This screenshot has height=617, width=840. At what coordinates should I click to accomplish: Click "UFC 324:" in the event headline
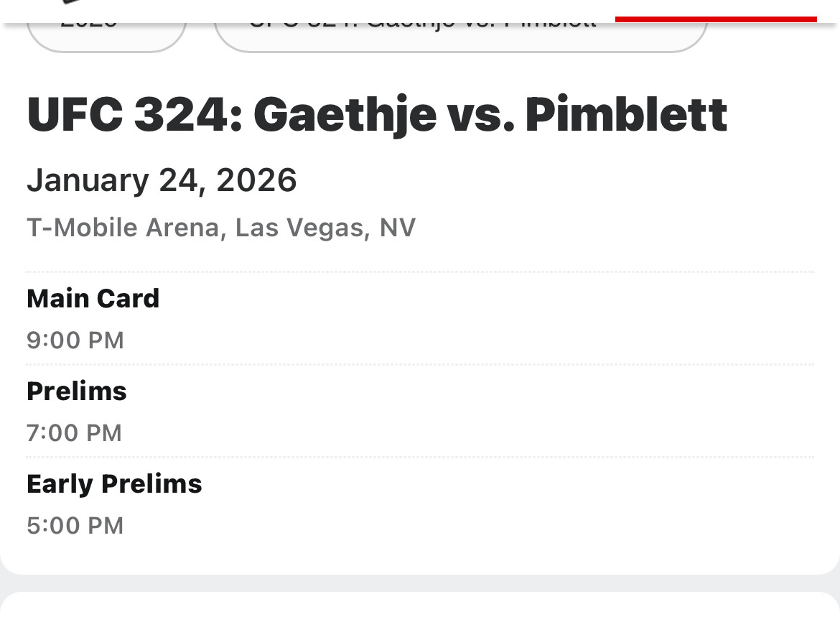(132, 115)
